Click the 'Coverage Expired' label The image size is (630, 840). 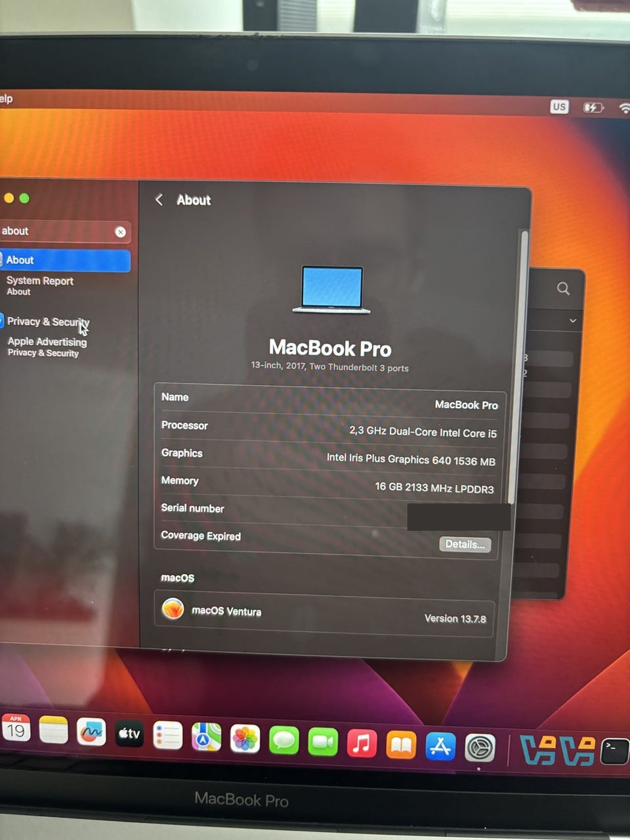click(201, 535)
